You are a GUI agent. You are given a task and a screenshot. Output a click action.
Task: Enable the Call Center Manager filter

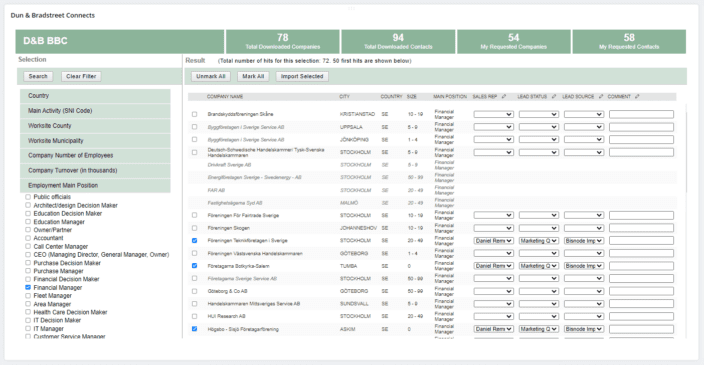pyautogui.click(x=28, y=246)
